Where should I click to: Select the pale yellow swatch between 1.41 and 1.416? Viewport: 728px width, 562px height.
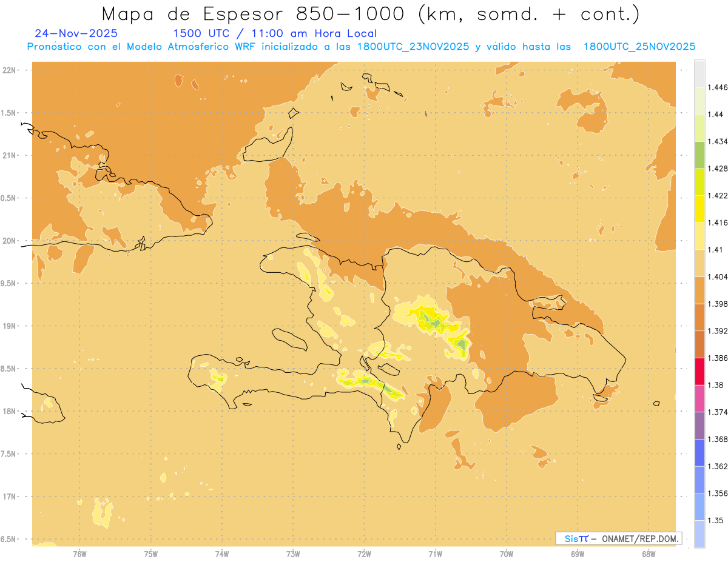point(699,236)
